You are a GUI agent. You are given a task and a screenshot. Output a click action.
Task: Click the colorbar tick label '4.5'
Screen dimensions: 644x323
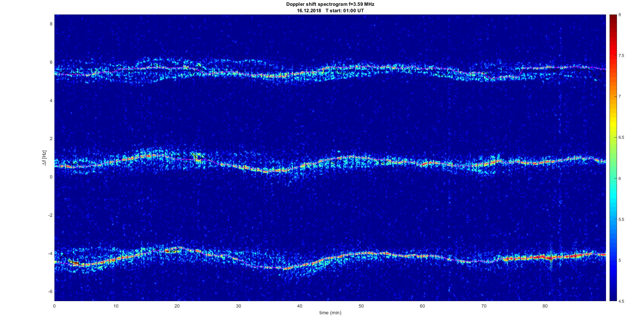[621, 301]
